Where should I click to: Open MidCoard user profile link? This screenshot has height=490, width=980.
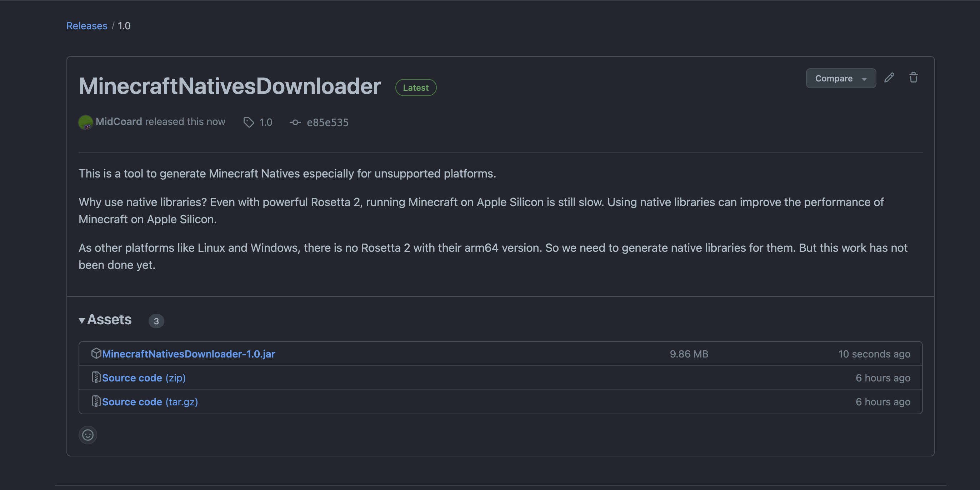(x=119, y=121)
